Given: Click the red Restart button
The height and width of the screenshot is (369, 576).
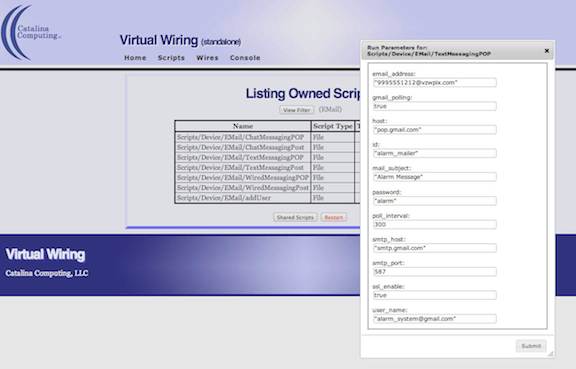Looking at the screenshot, I should click(334, 217).
